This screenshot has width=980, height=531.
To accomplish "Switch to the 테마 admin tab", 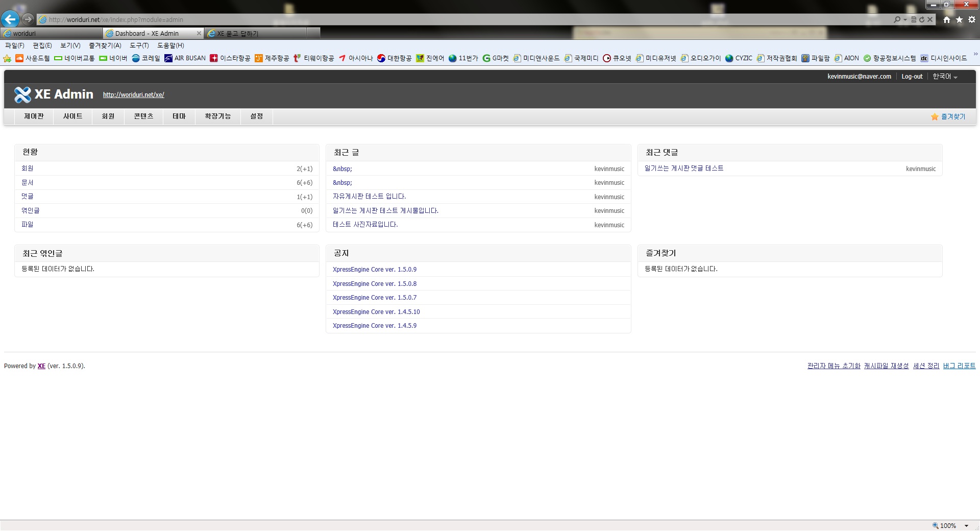I will 179,116.
